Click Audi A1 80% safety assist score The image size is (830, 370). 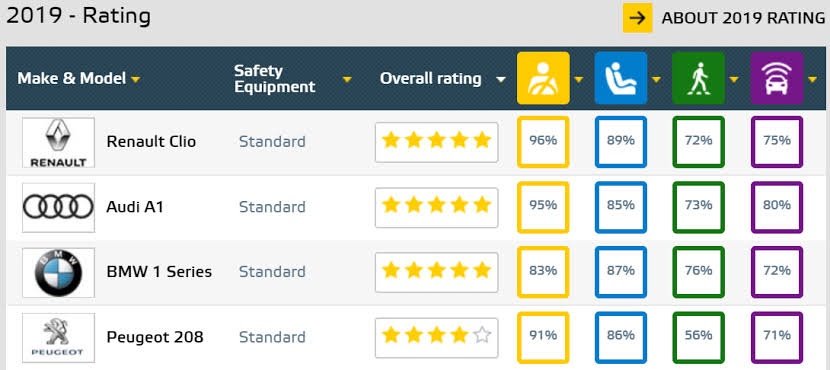coord(777,207)
